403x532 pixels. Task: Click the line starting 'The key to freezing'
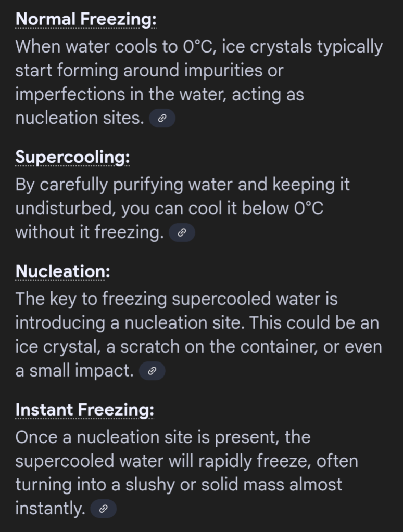[177, 299]
